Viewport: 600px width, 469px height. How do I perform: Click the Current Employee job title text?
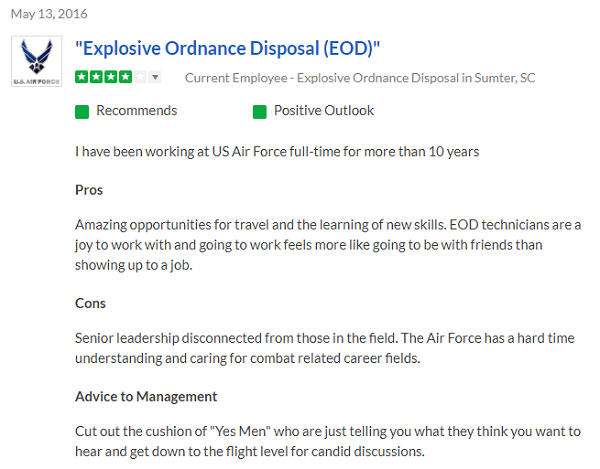coord(360,78)
